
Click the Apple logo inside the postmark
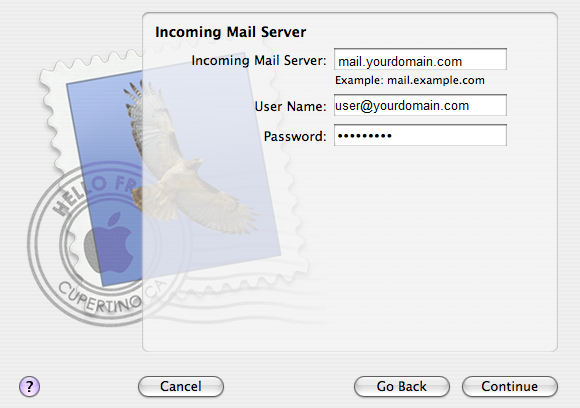click(109, 244)
